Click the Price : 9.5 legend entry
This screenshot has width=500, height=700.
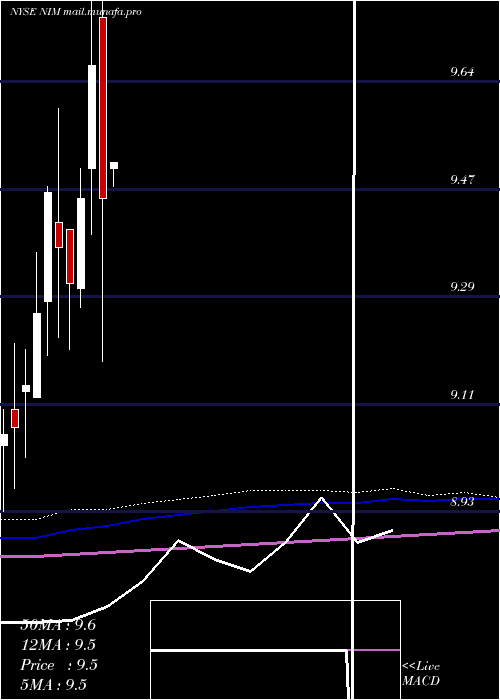pos(59,665)
